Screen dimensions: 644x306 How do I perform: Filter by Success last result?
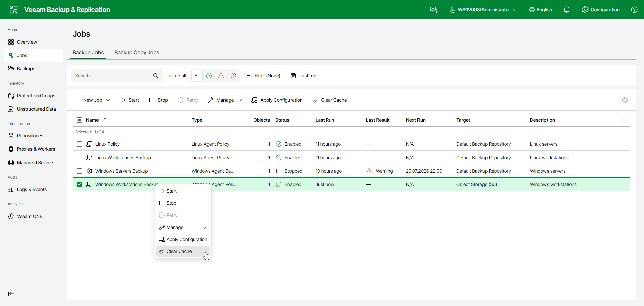209,76
